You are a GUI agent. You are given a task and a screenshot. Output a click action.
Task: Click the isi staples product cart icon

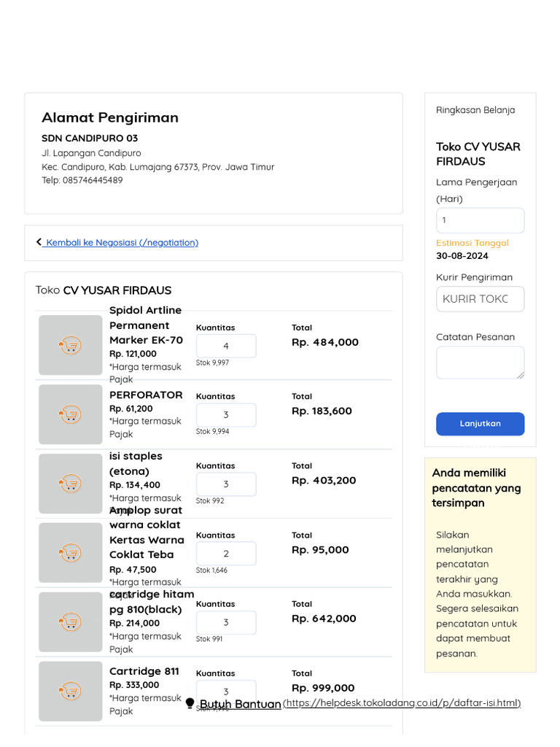tap(70, 484)
